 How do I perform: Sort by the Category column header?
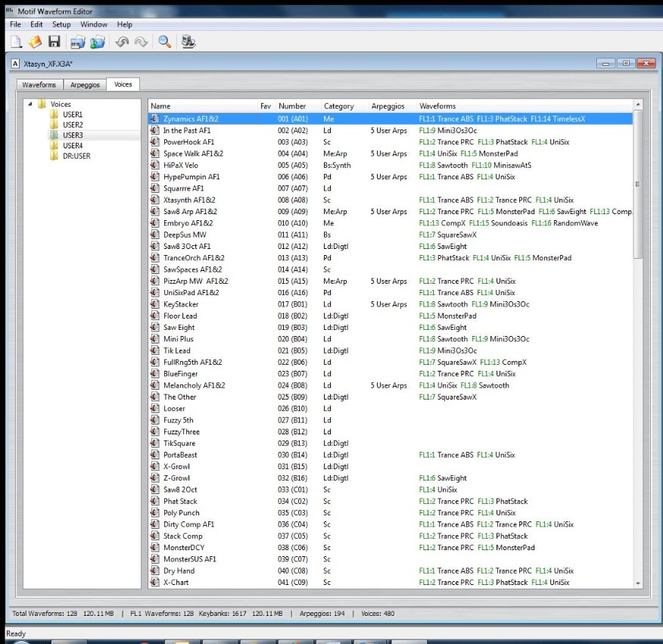pyautogui.click(x=344, y=106)
